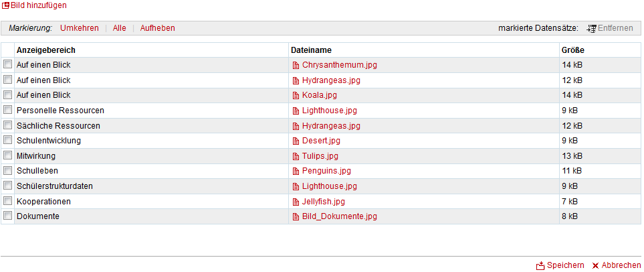
Task: Click the Entfernen remove icon
Action: (591, 28)
